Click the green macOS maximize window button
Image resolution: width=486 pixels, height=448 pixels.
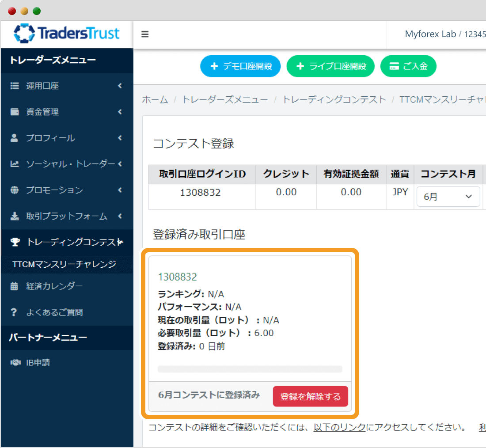click(37, 11)
